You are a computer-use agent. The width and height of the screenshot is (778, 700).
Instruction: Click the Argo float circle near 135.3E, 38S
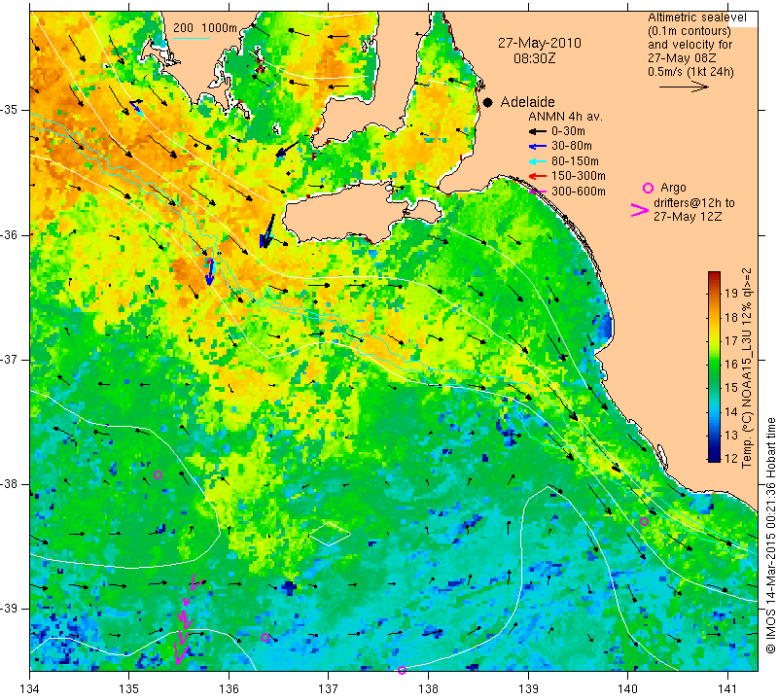(x=159, y=474)
